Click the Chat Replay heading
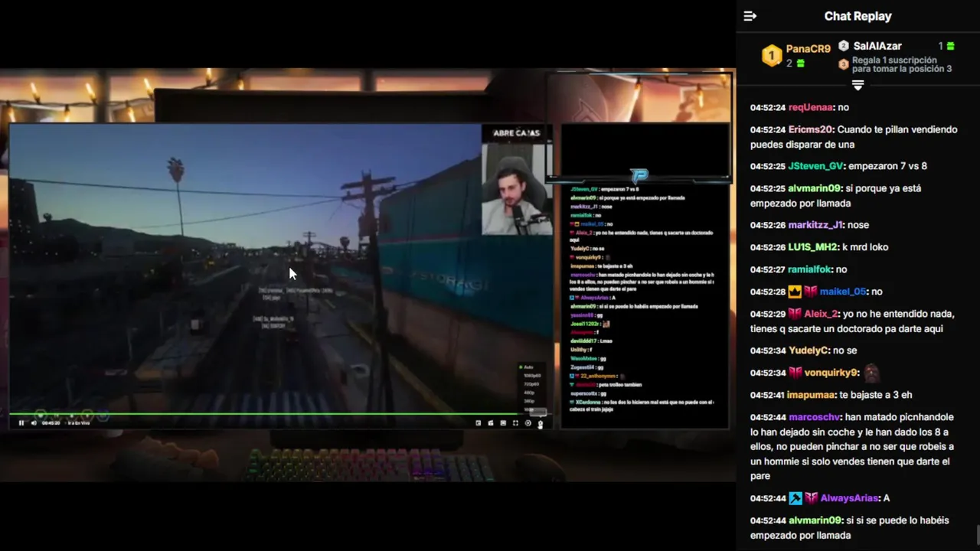Image resolution: width=980 pixels, height=551 pixels. click(857, 16)
